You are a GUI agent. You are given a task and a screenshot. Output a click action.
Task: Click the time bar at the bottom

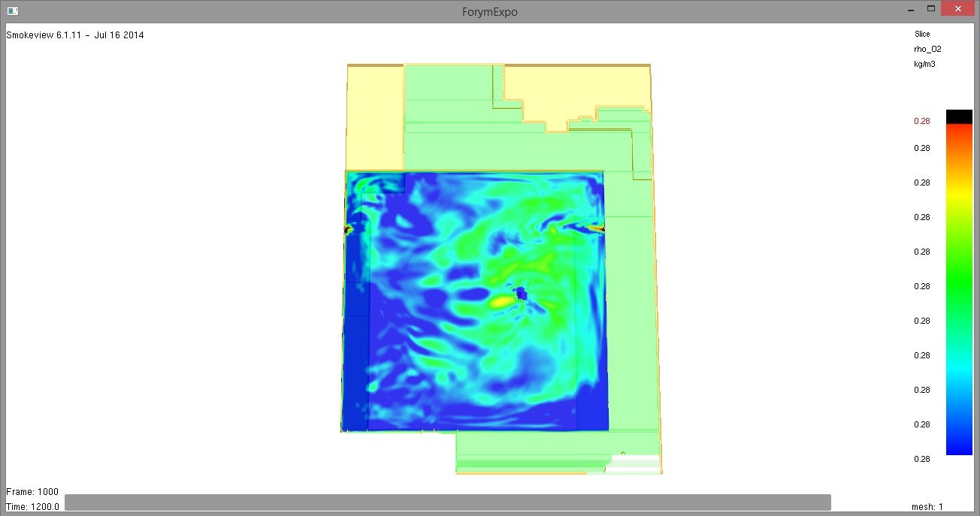tap(448, 502)
